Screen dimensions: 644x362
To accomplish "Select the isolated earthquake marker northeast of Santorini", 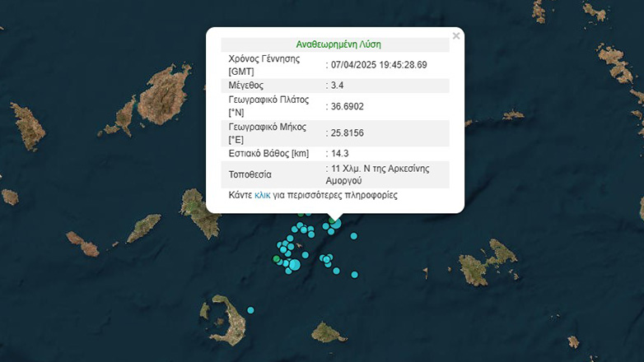I will [x=250, y=310].
